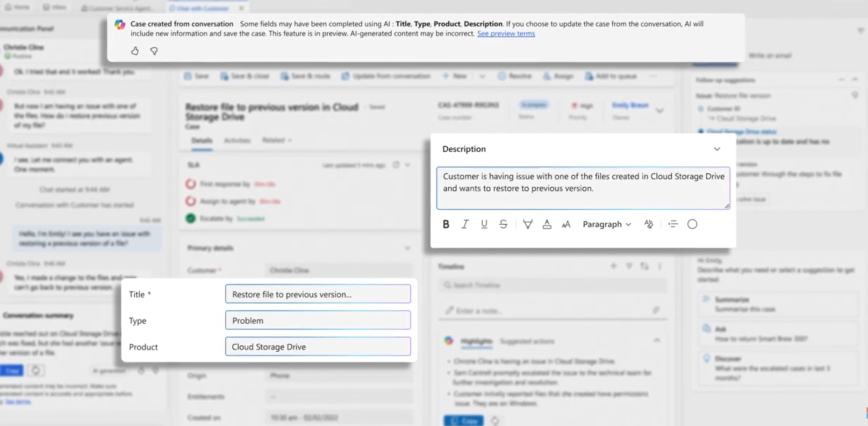
Task: Click the thumbs up feedback icon
Action: [135, 51]
